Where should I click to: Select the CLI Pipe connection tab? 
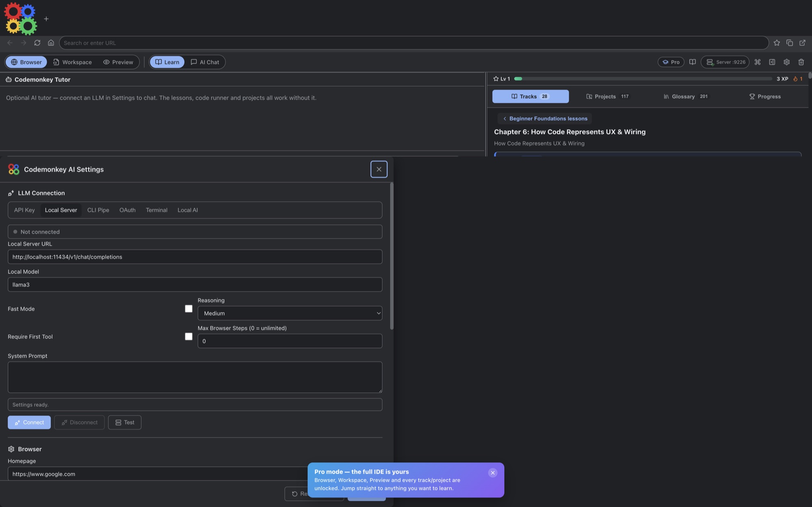point(98,210)
